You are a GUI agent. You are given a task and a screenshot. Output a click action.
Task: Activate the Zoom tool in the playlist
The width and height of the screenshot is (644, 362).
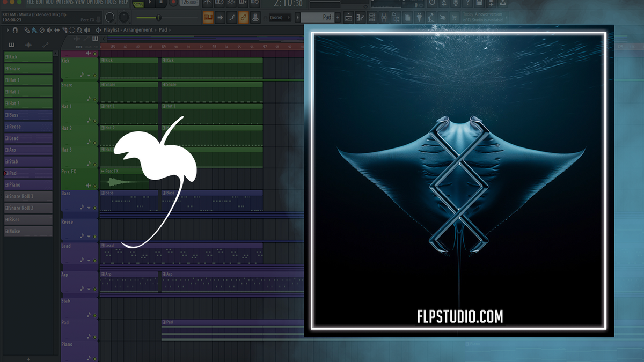79,29
